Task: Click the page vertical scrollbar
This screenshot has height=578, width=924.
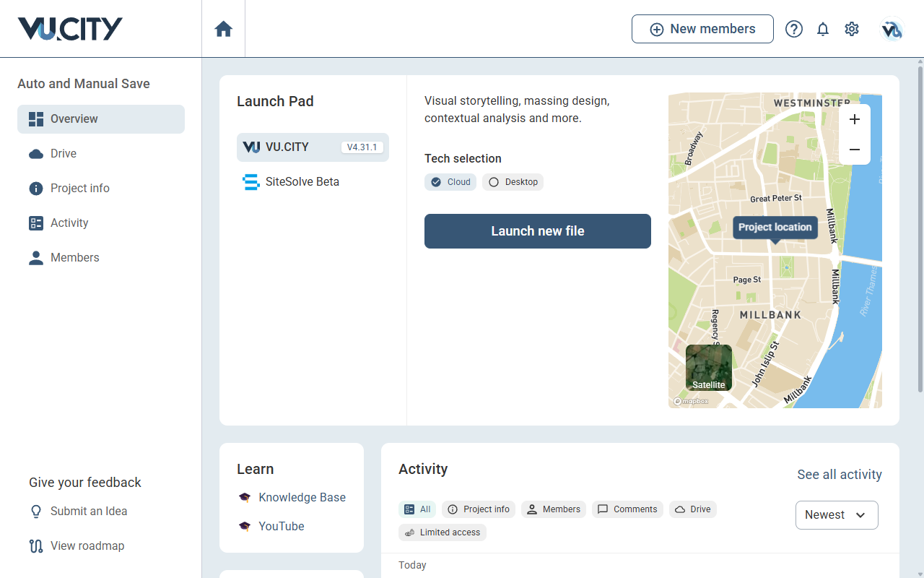Action: (920, 230)
